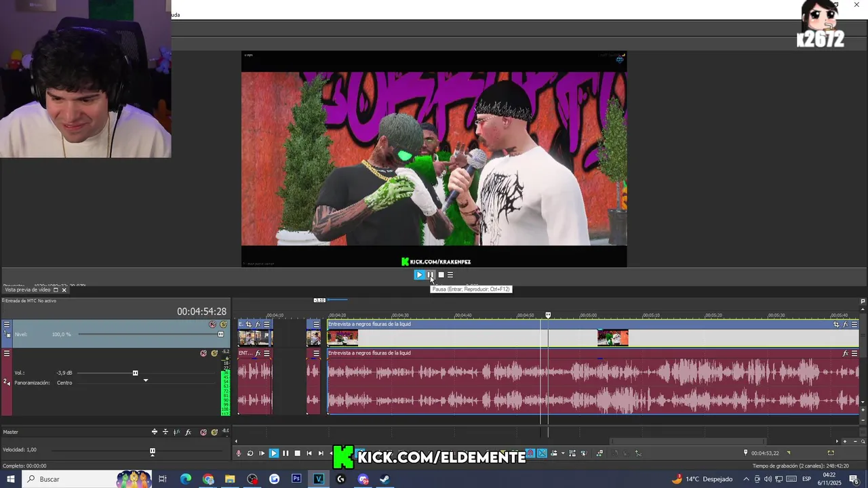Solo video track 1
The height and width of the screenshot is (488, 868).
point(223,325)
